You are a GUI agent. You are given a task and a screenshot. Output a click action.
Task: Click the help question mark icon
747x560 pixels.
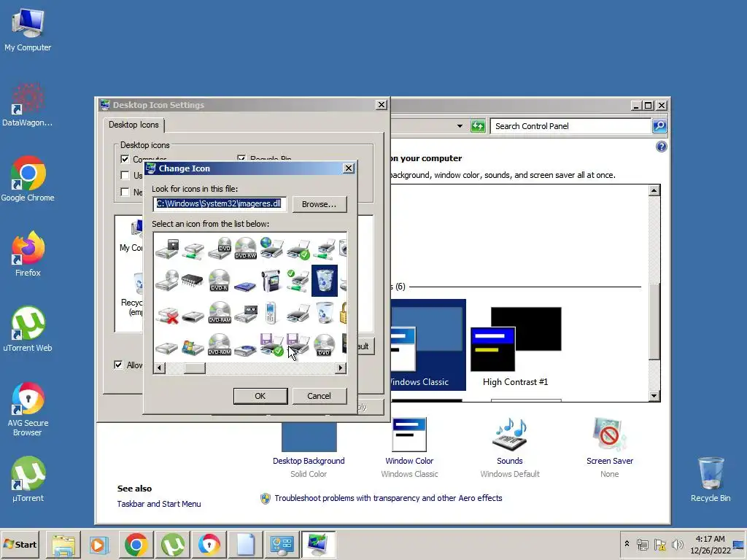pos(661,147)
